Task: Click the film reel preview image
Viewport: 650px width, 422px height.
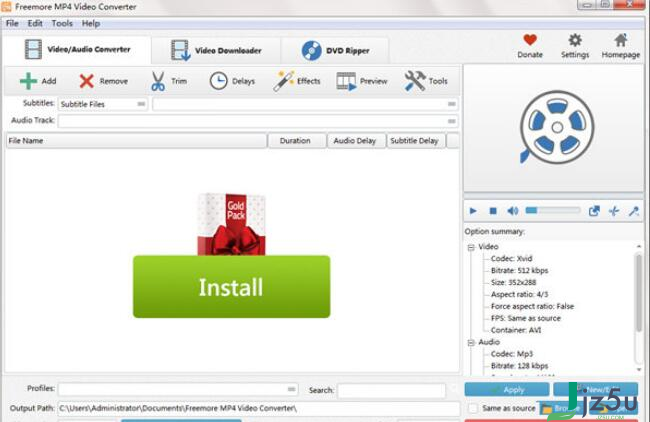Action: 556,127
